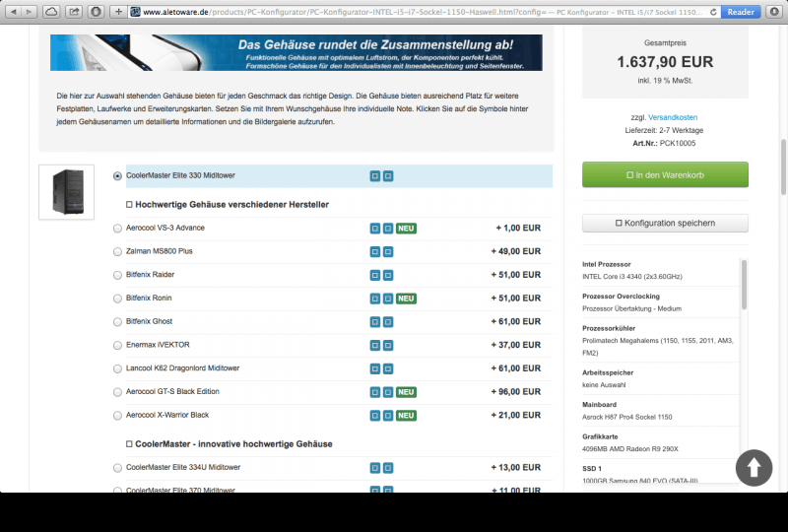Choose the Aerocool GT-S Black Edition radio button
The image size is (788, 532).
[117, 392]
